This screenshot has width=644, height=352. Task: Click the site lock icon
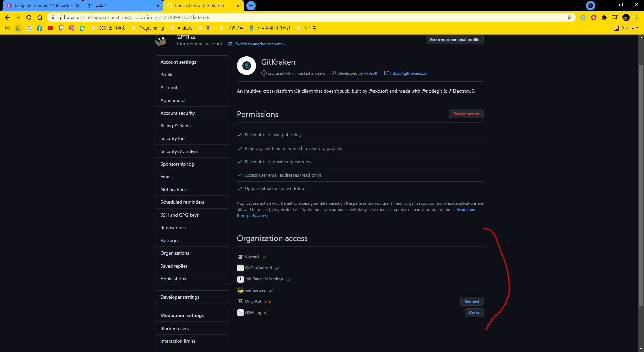point(53,17)
